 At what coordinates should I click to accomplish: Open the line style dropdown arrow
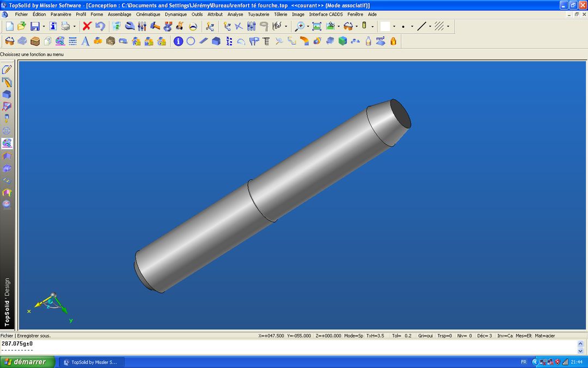click(x=430, y=26)
